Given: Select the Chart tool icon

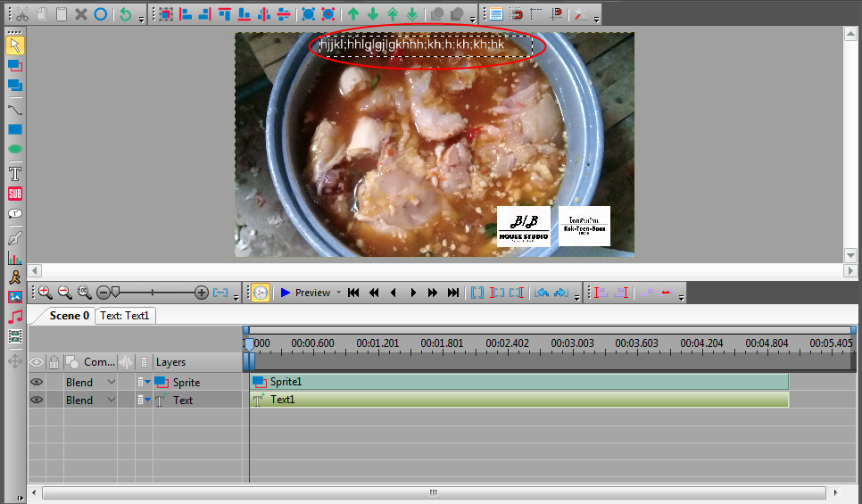Looking at the screenshot, I should [x=15, y=259].
